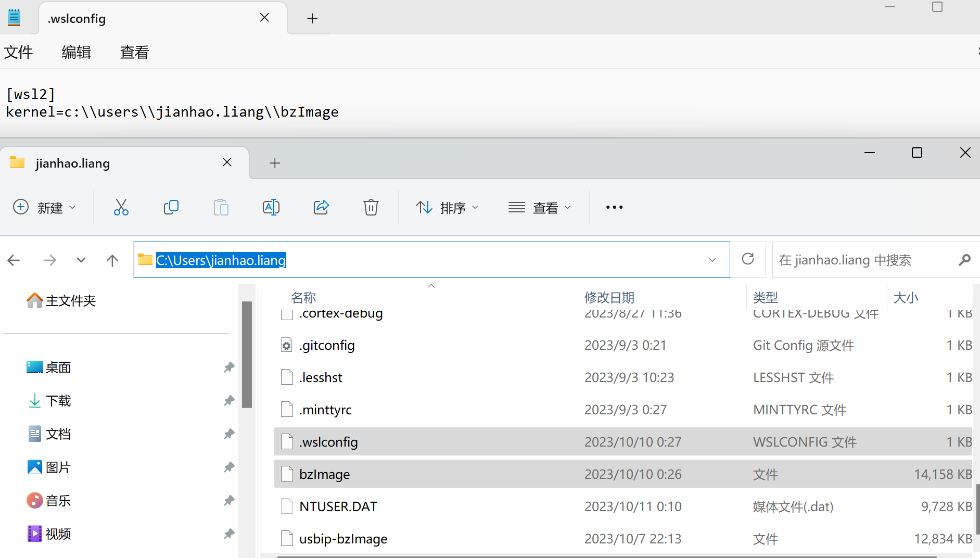Click the Cut scissors icon in Explorer toolbar
Image resolution: width=980 pixels, height=558 pixels.
(x=121, y=207)
